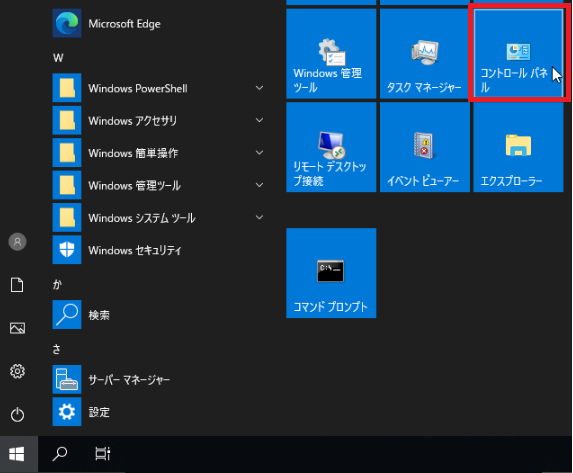Open the Windows 管理ツール tile

pyautogui.click(x=331, y=53)
